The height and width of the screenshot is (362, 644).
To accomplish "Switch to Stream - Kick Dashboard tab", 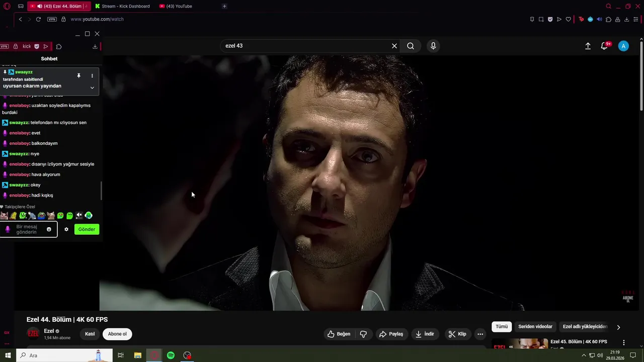I will pyautogui.click(x=122, y=6).
